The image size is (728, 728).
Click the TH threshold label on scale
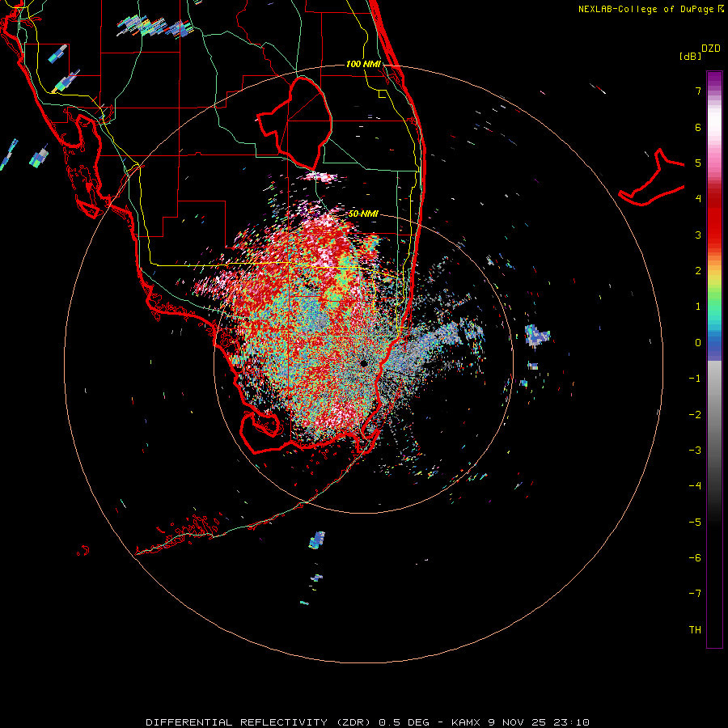695,630
